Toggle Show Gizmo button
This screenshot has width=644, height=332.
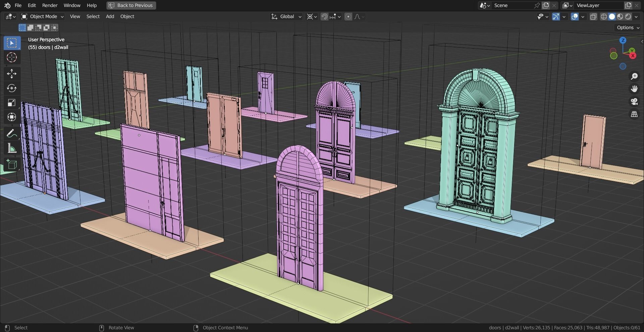pyautogui.click(x=556, y=16)
